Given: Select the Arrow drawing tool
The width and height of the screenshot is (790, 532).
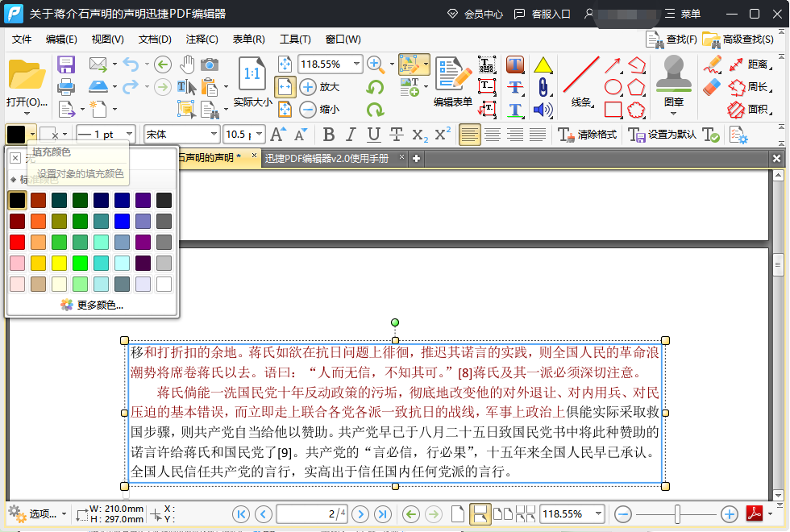Looking at the screenshot, I should tap(613, 65).
